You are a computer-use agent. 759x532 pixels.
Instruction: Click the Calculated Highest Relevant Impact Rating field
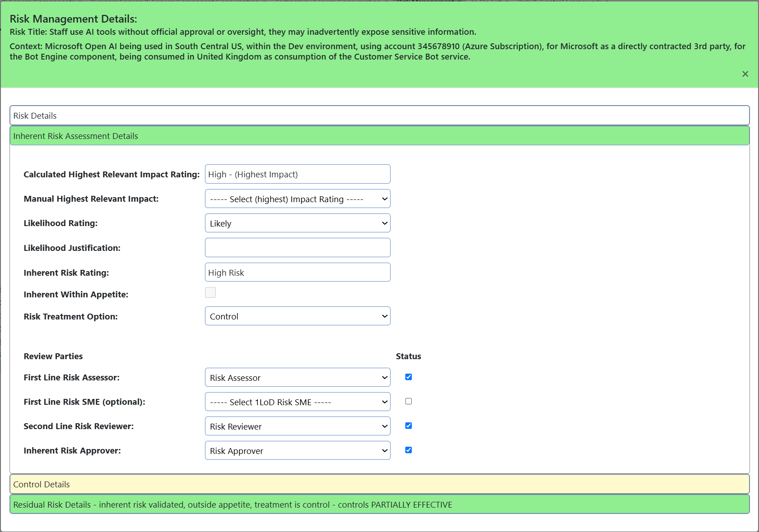297,174
